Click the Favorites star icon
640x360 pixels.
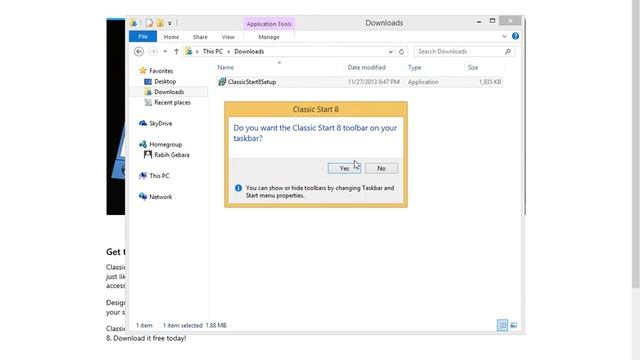tap(142, 71)
